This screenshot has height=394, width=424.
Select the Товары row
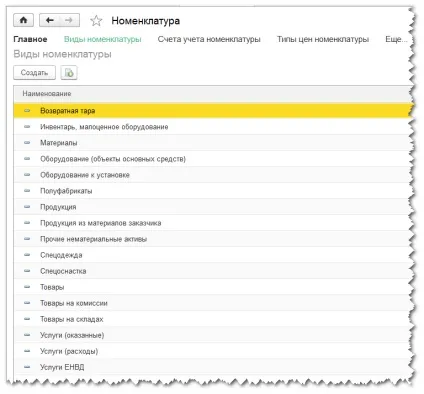tap(212, 287)
